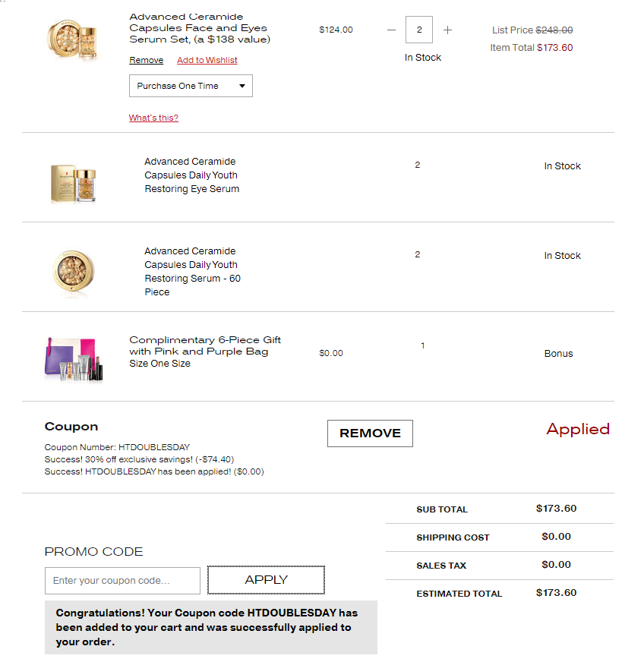Viewport: 644px width, 662px height.
Task: Select the Advanced Ceramide Face and Eyes Serum Set title
Action: click(x=200, y=28)
